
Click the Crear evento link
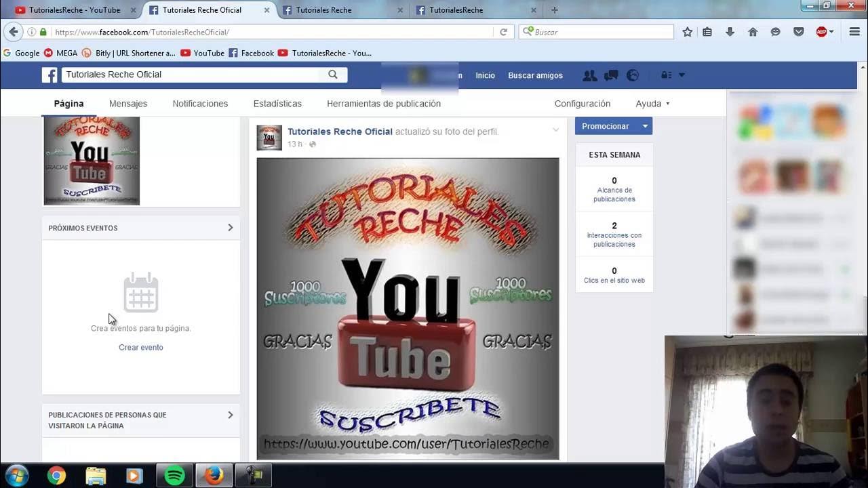tap(140, 347)
